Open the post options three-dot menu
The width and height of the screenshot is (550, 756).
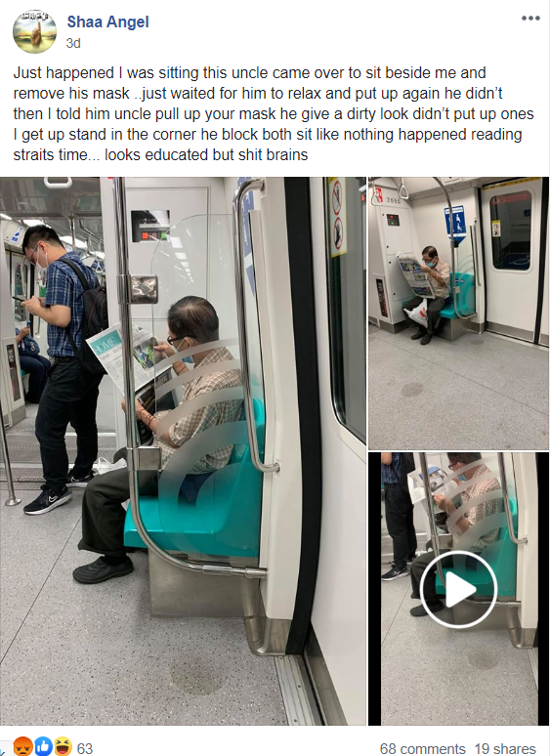click(530, 19)
